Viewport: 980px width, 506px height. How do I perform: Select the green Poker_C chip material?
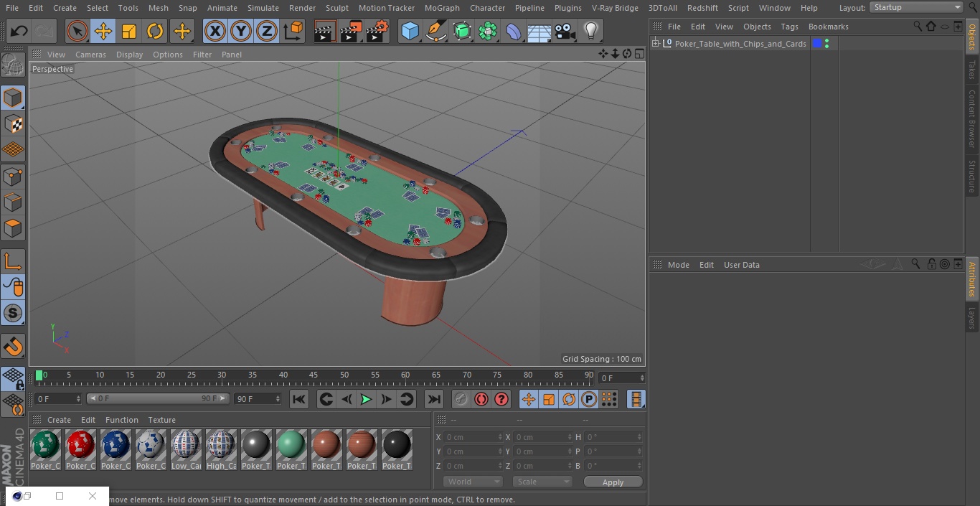coord(46,450)
